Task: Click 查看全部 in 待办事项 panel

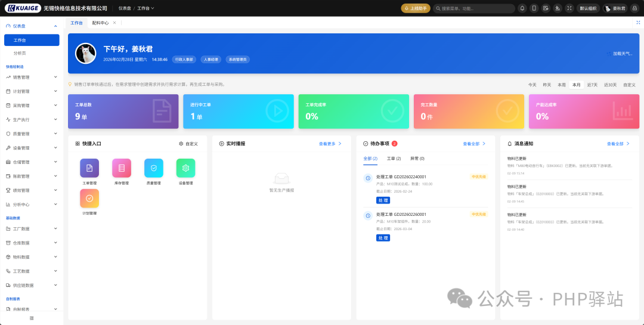Action: (475, 144)
